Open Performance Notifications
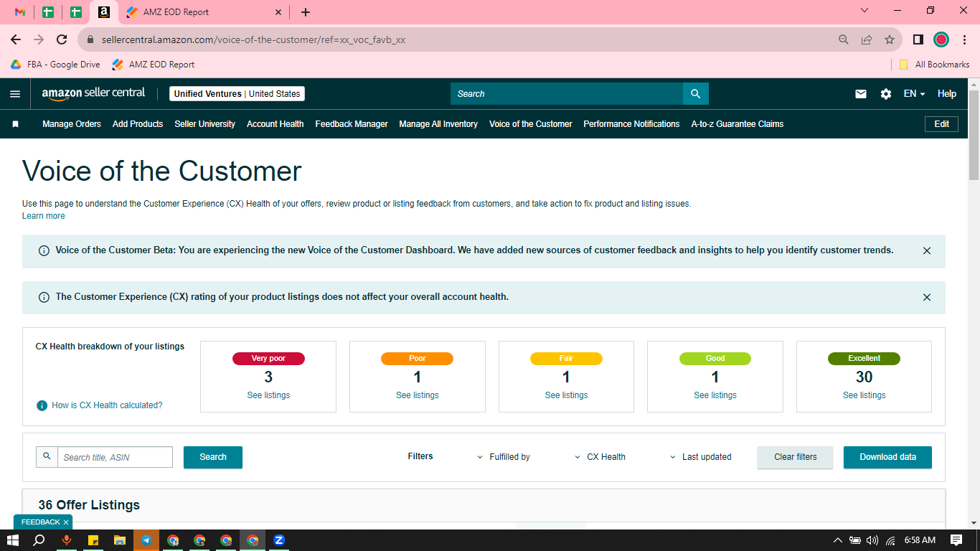The width and height of the screenshot is (980, 551). coord(631,124)
